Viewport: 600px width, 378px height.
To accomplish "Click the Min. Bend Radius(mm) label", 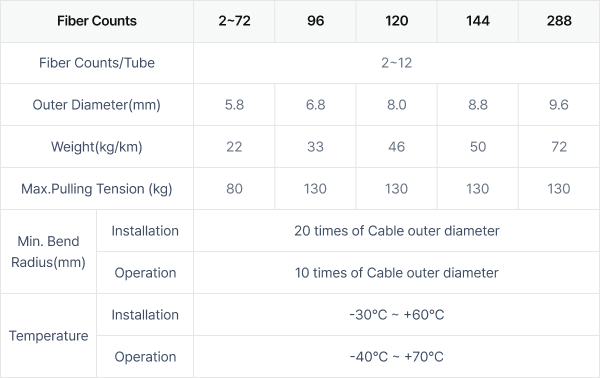I will click(x=48, y=252).
